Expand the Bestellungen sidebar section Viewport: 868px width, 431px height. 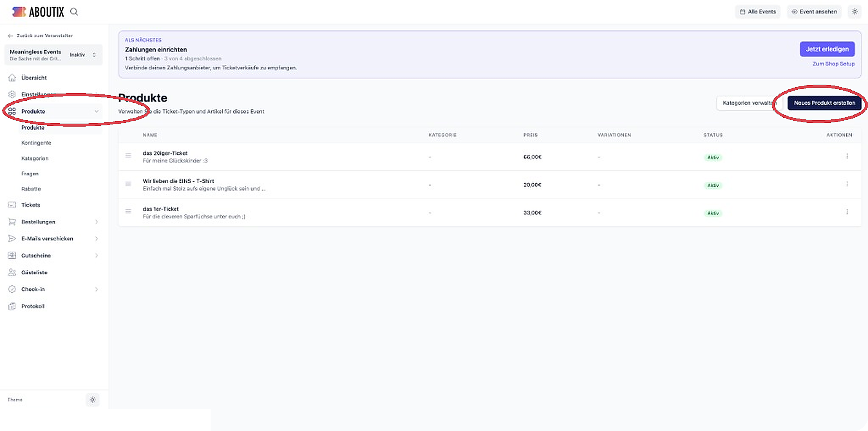click(97, 222)
